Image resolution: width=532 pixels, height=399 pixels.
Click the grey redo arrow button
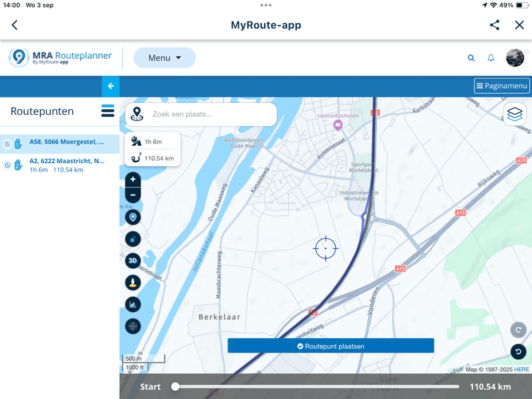click(518, 330)
